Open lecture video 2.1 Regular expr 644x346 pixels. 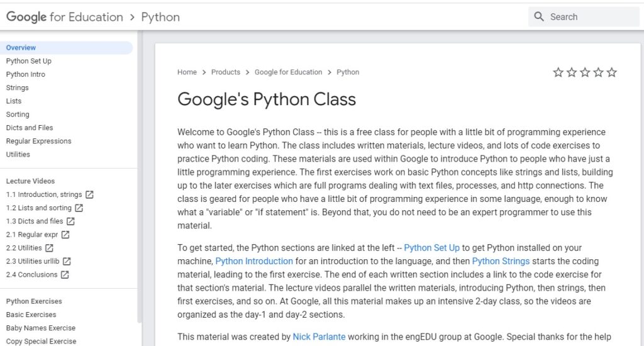[x=32, y=235]
